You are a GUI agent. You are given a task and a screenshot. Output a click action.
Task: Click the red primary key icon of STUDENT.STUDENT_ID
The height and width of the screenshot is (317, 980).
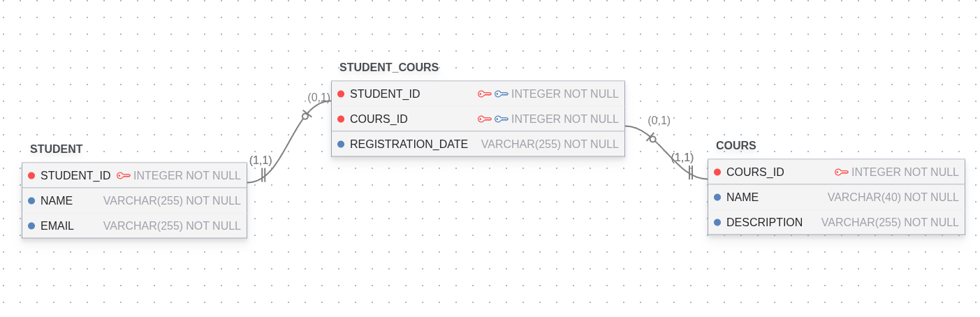pos(124,176)
